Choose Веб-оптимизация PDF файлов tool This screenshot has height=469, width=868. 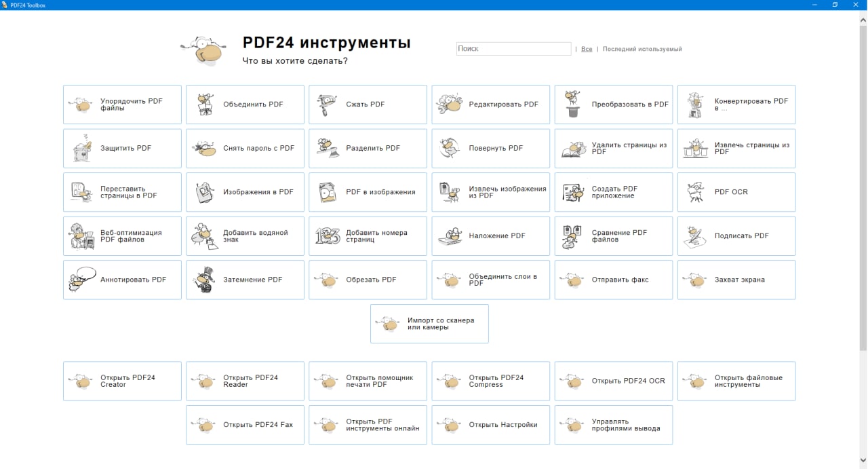[122, 236]
